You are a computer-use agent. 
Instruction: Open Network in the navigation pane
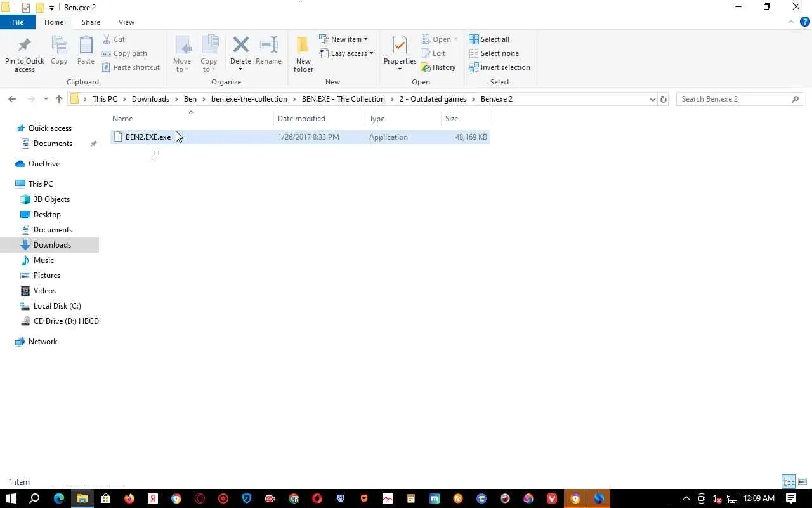pos(43,342)
